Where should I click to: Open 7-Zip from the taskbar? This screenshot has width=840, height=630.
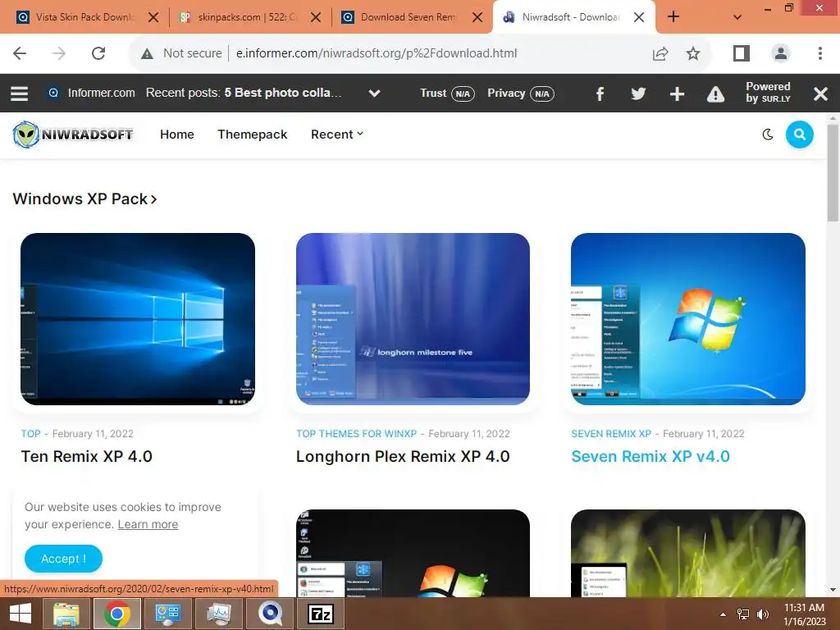coord(321,614)
